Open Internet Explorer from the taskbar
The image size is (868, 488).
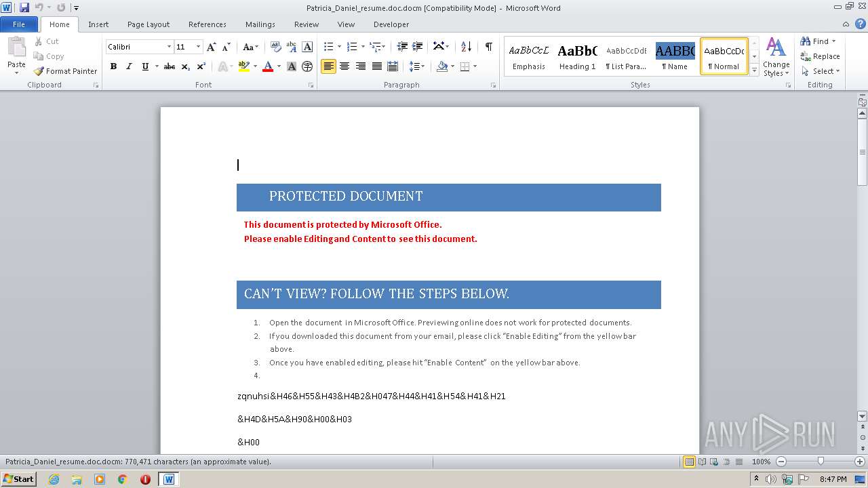tap(54, 479)
